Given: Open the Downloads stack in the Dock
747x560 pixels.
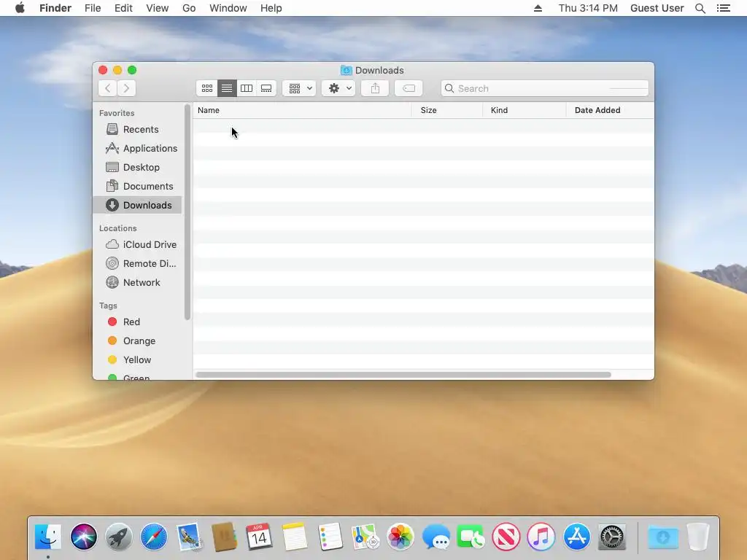Looking at the screenshot, I should (662, 537).
